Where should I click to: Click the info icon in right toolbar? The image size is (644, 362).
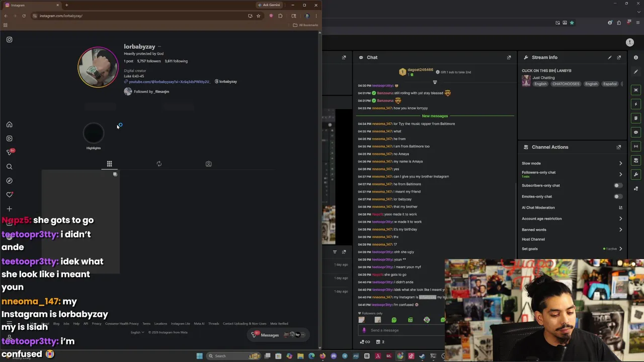pos(636,58)
